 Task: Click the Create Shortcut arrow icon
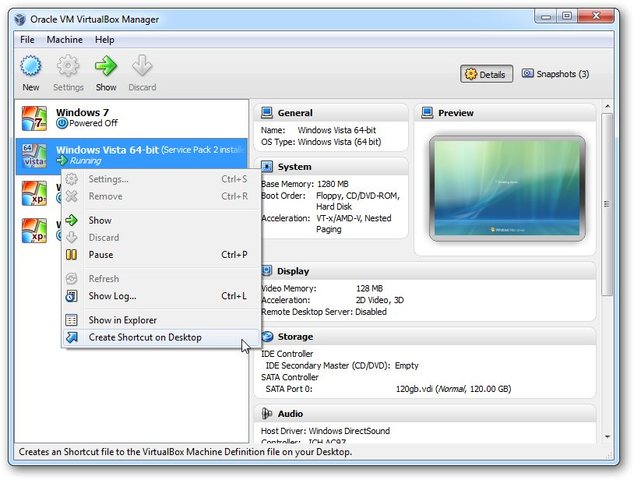click(72, 337)
